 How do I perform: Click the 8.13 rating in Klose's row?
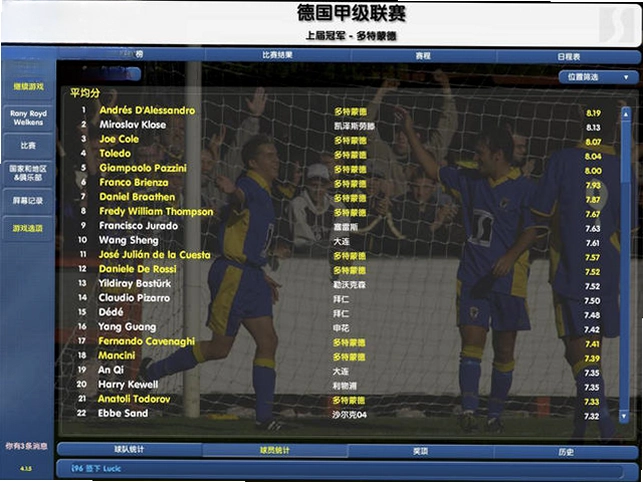[593, 128]
